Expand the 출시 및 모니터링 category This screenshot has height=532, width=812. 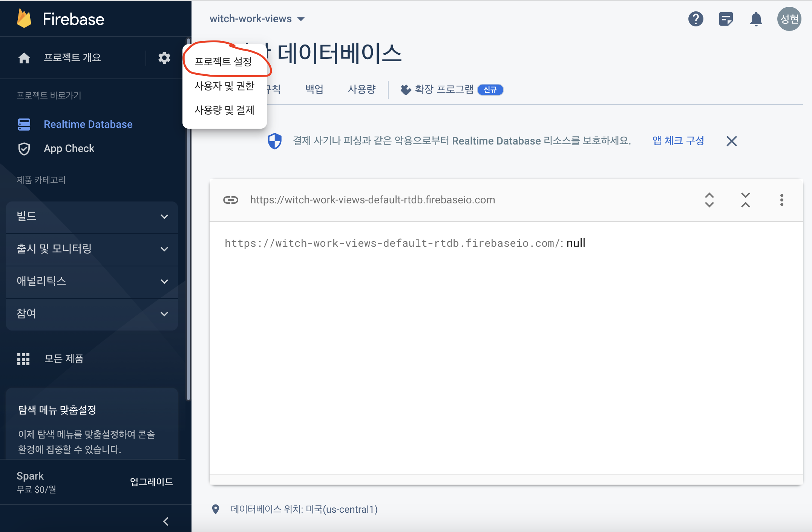click(92, 249)
